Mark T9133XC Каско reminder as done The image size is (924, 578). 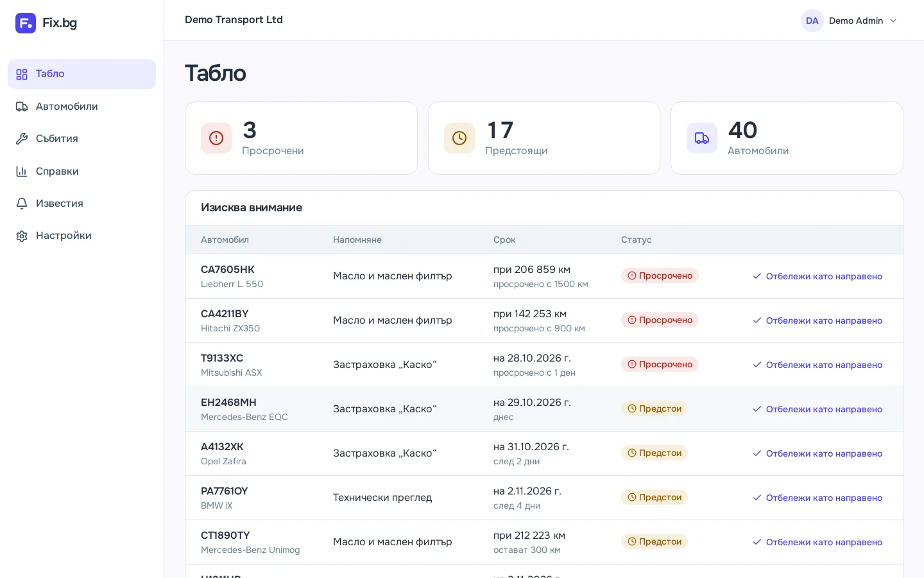[817, 365]
